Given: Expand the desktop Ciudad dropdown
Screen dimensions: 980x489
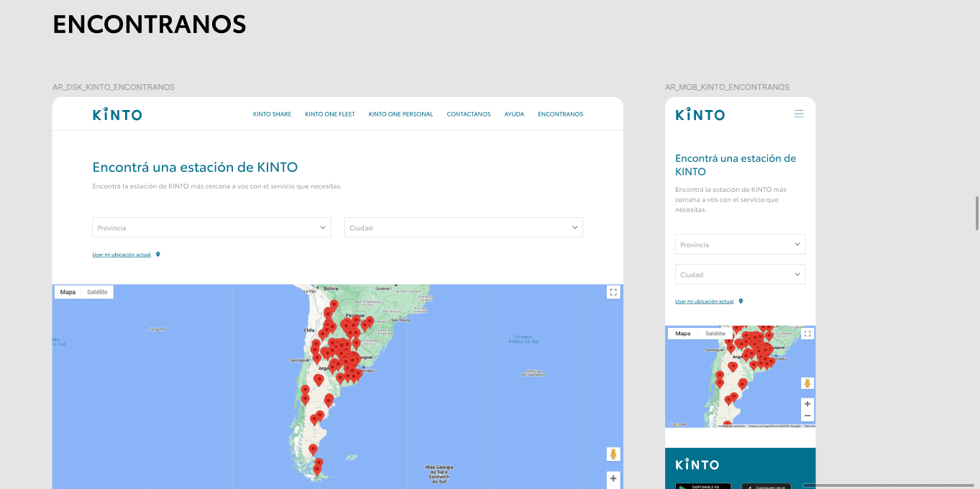Looking at the screenshot, I should [463, 227].
